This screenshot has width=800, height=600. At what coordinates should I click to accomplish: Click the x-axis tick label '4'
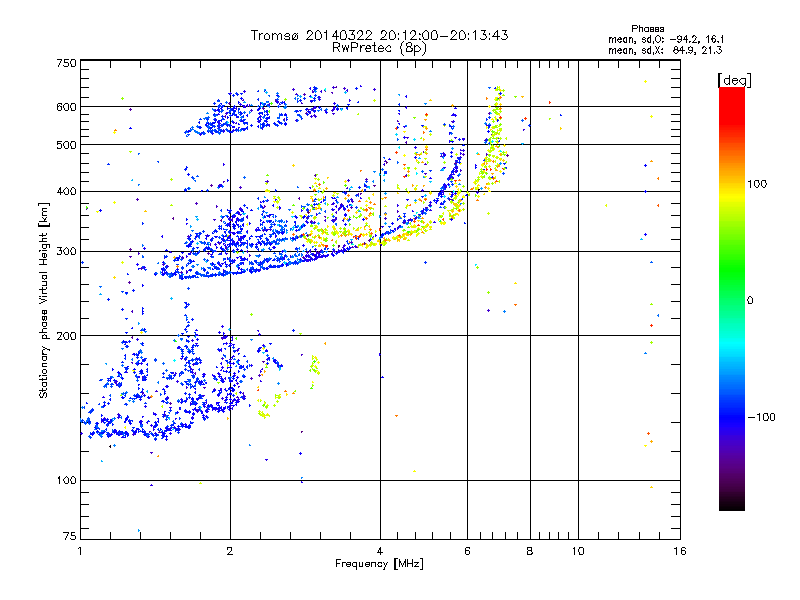point(380,551)
